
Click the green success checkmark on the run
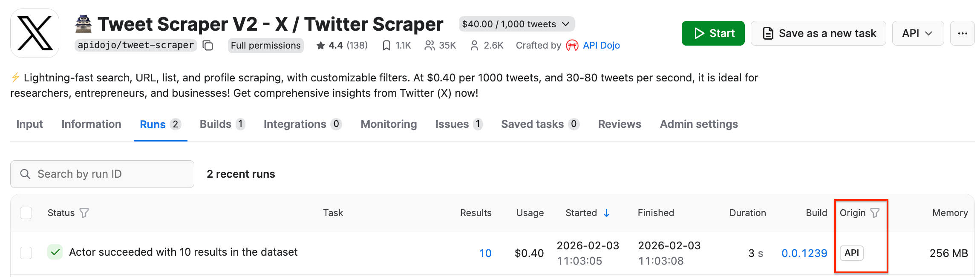pyautogui.click(x=55, y=252)
